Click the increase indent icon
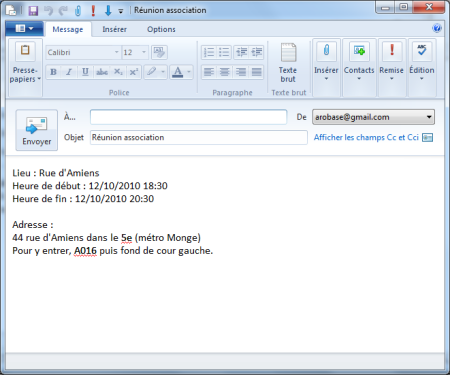Screen dimensions: 450x375 pos(256,52)
